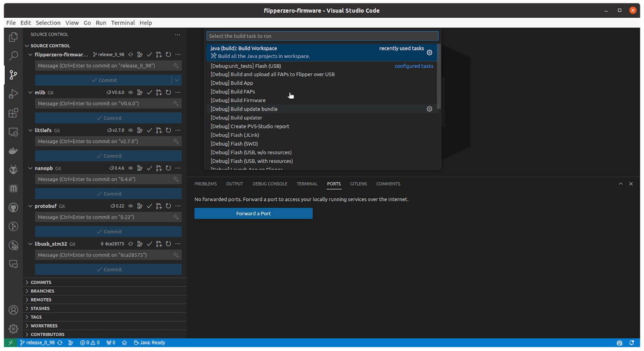This screenshot has height=351, width=644.
Task: Click the build task search input
Action: pos(322,36)
